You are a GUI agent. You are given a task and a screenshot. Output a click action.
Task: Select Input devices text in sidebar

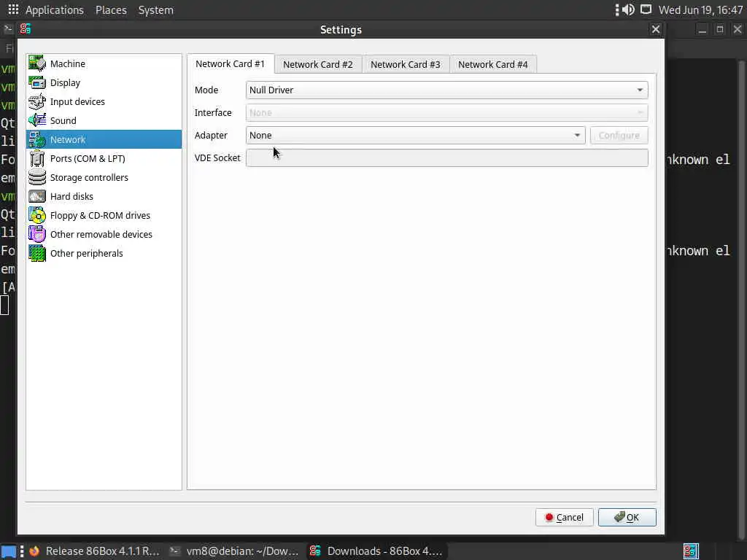click(77, 102)
